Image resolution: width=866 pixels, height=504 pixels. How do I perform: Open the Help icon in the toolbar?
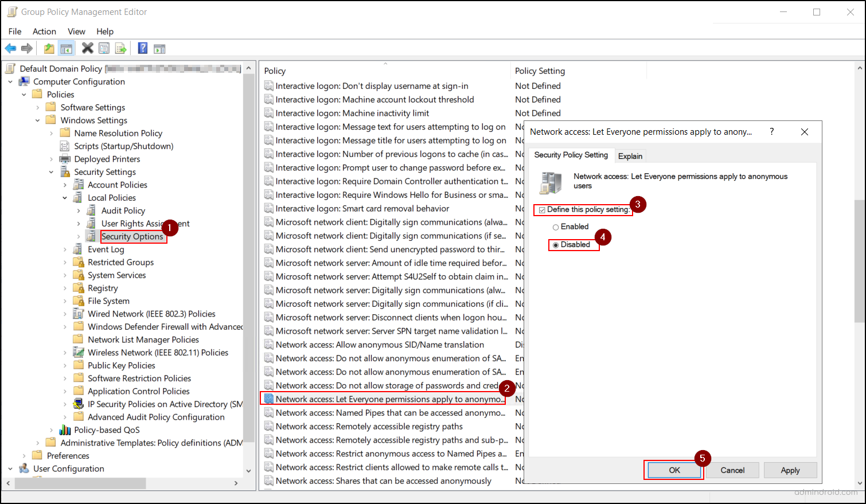tap(142, 48)
